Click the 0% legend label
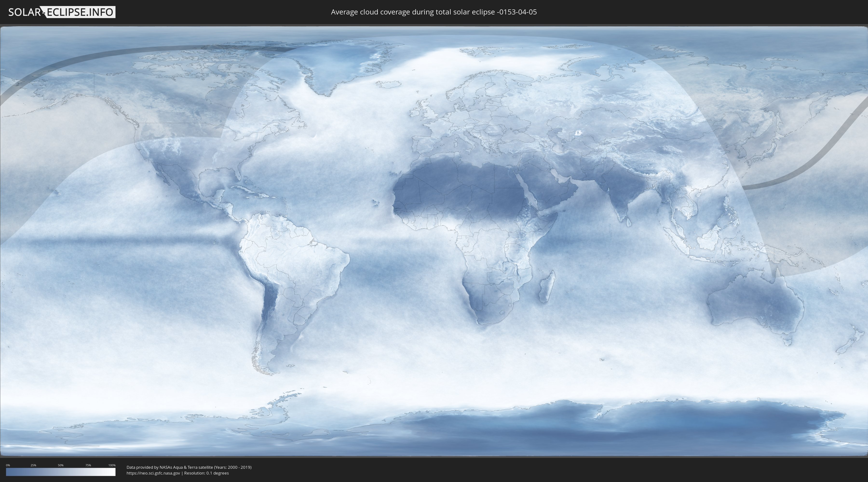Image resolution: width=868 pixels, height=482 pixels. [8, 465]
